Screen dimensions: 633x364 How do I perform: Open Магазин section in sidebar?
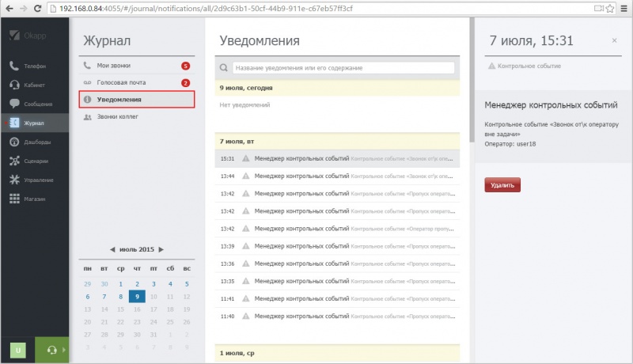pyautogui.click(x=34, y=199)
